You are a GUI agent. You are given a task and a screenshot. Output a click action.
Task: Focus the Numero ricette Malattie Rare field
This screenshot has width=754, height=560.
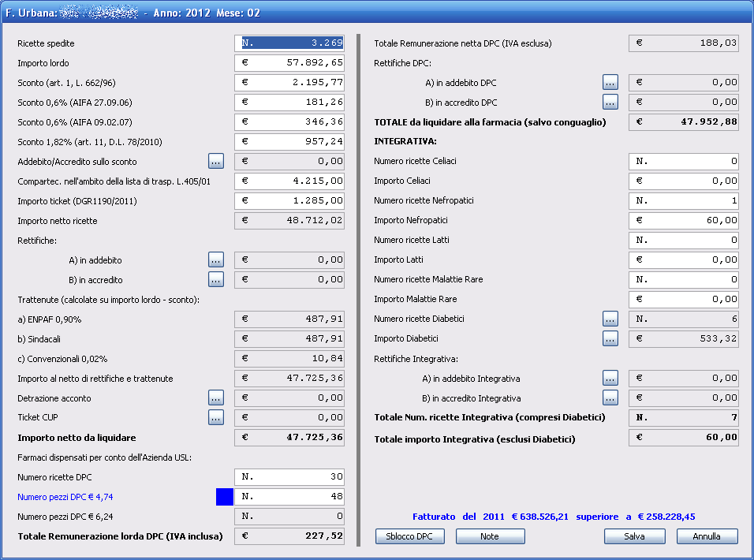pyautogui.click(x=684, y=279)
